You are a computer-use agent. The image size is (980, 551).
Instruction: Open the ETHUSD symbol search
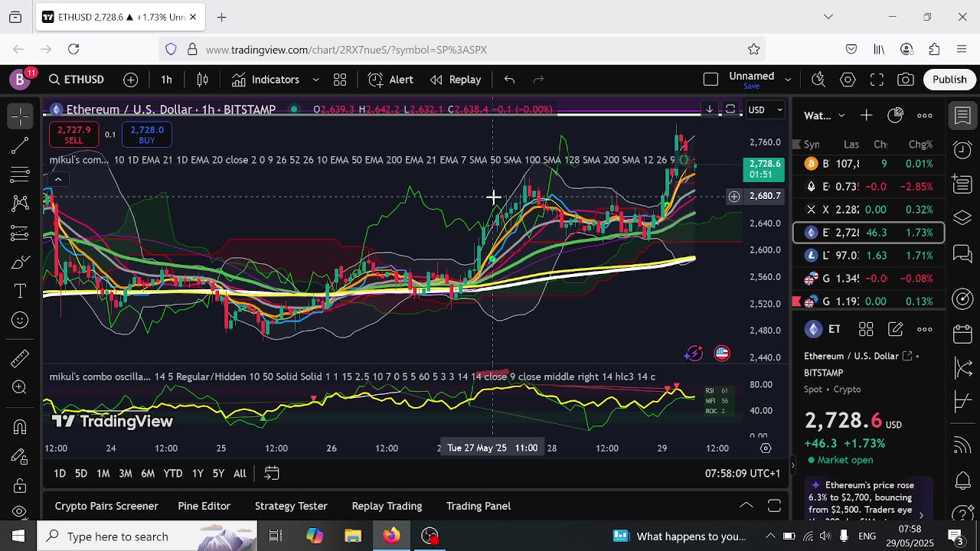click(x=76, y=80)
